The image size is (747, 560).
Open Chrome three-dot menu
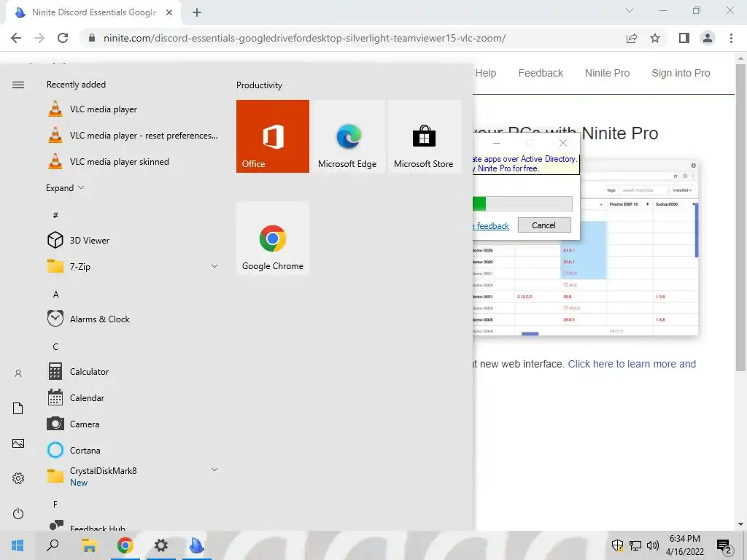[731, 38]
